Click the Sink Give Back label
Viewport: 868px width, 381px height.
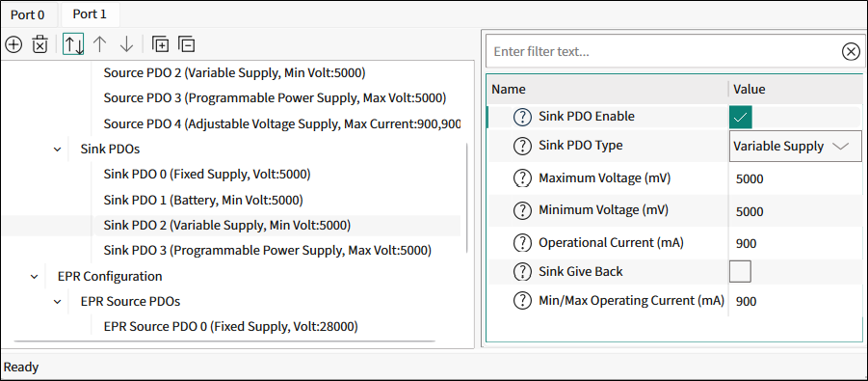pos(580,271)
